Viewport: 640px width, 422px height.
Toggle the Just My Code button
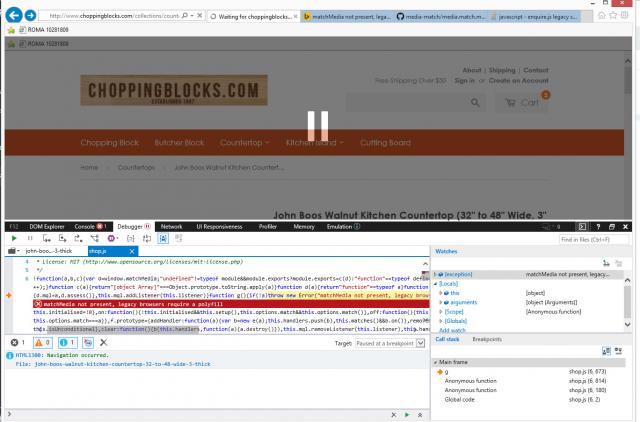tap(163, 238)
